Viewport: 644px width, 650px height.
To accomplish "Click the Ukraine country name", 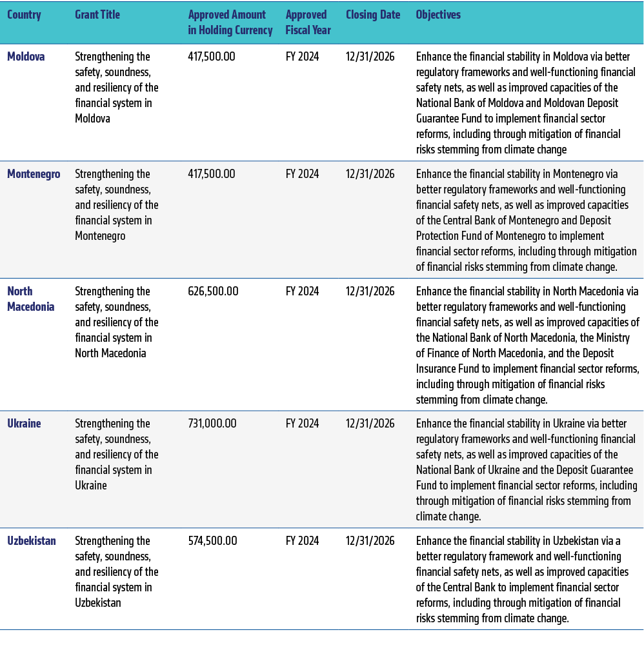I will pyautogui.click(x=24, y=424).
